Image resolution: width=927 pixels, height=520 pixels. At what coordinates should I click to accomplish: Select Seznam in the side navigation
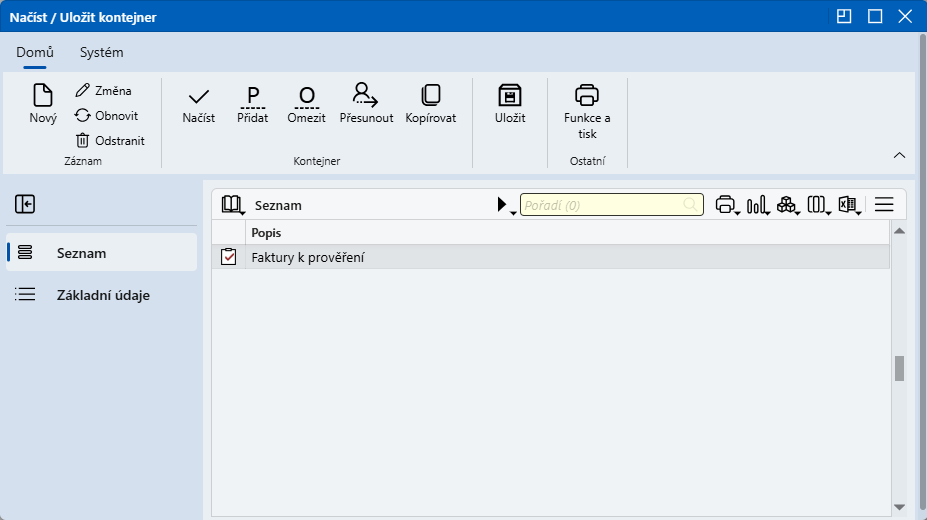102,252
